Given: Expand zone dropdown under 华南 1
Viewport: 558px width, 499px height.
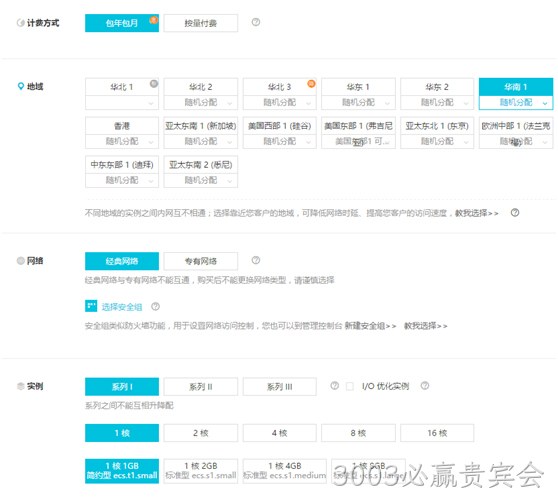Looking at the screenshot, I should pos(516,103).
